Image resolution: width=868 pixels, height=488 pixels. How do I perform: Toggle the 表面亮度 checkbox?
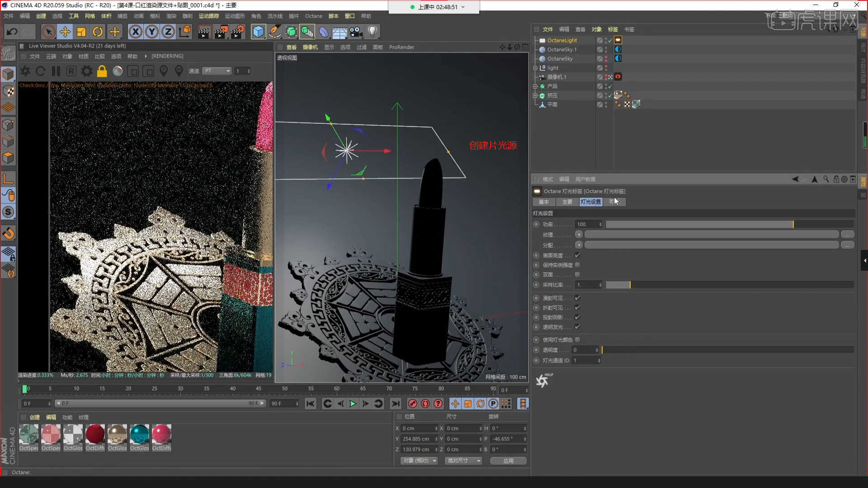[577, 255]
